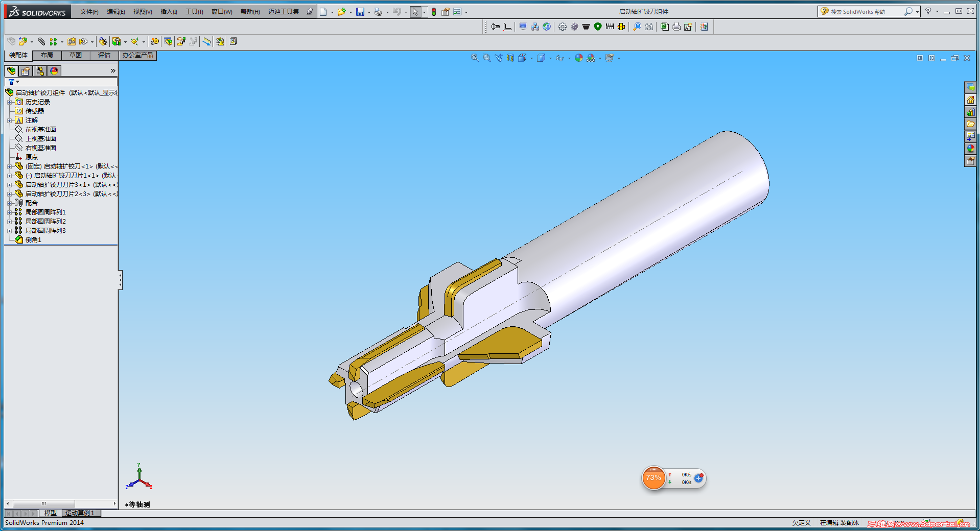
Task: Open the Save dropdown arrow
Action: tap(369, 12)
